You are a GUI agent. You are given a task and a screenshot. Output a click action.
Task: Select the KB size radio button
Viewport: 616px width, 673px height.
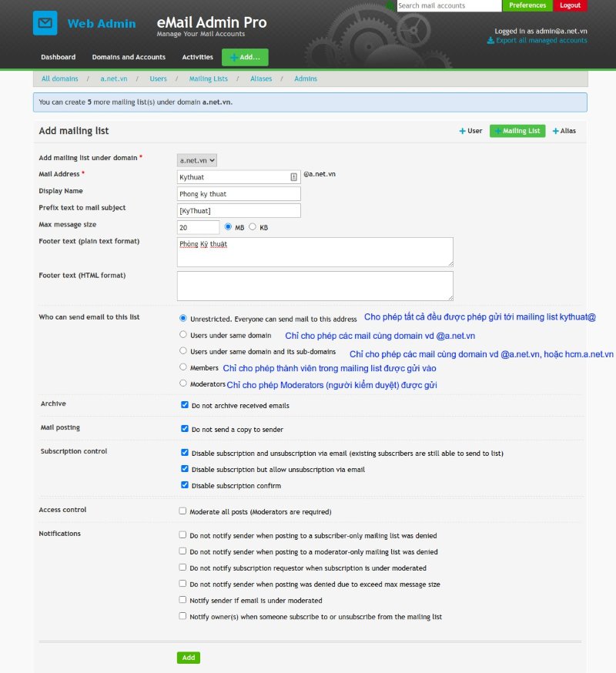[x=253, y=226]
